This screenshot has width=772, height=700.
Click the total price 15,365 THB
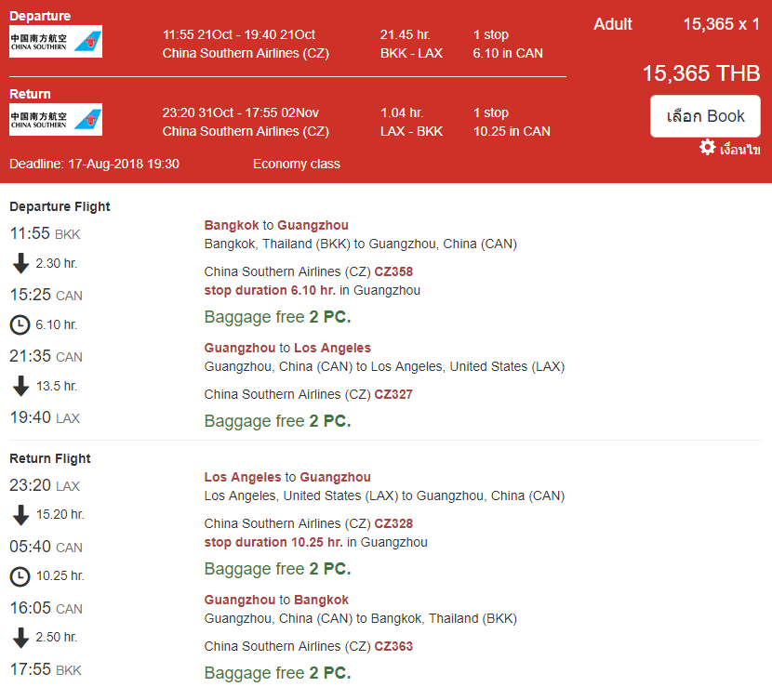pyautogui.click(x=701, y=73)
